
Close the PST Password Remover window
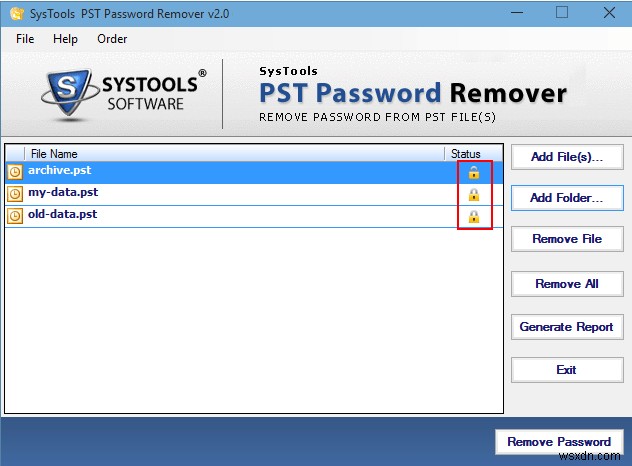click(x=609, y=13)
